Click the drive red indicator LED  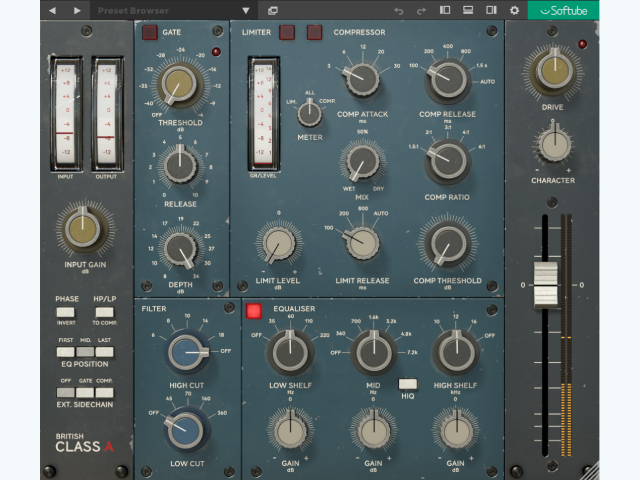[582, 44]
